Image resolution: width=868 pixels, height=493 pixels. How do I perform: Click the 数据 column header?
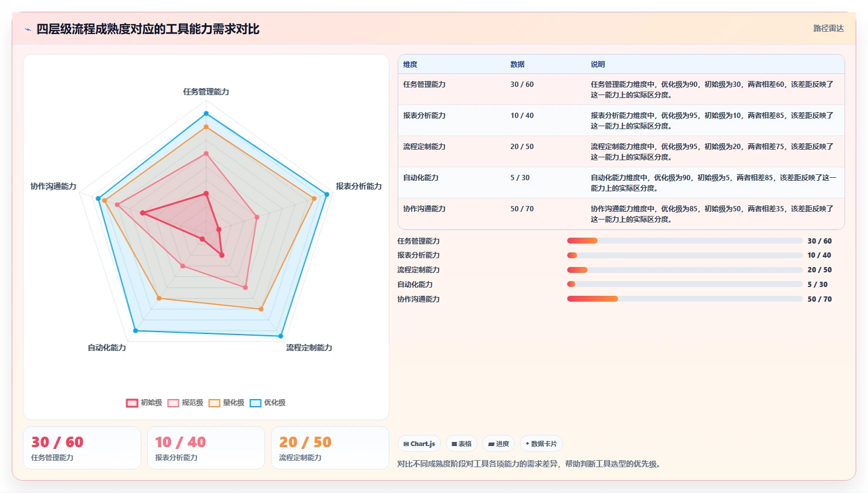coord(517,65)
